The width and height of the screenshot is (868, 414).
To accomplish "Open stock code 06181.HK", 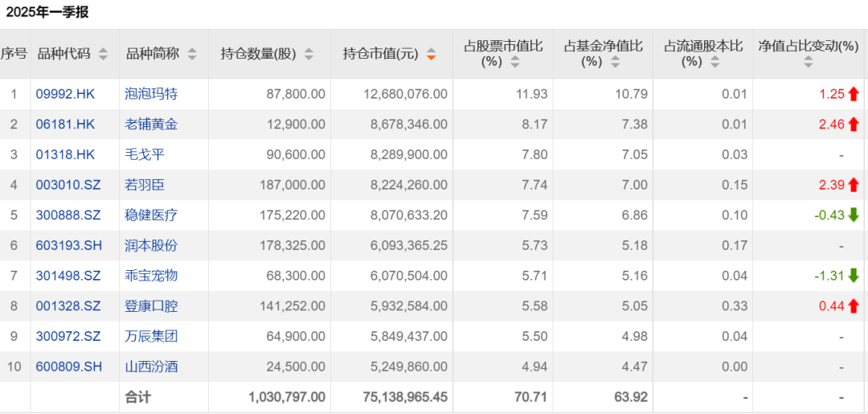I will 65,125.
